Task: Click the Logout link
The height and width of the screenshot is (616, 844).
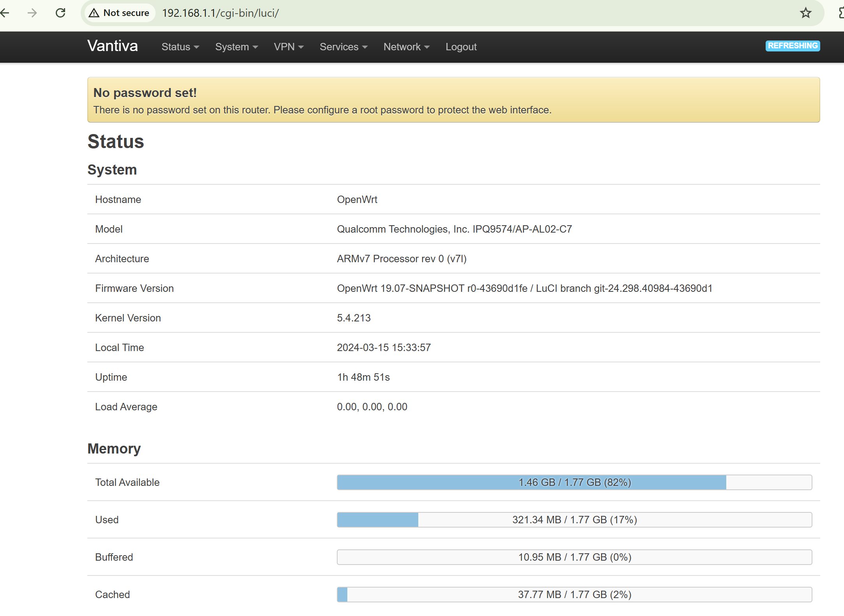Action: coord(461,47)
